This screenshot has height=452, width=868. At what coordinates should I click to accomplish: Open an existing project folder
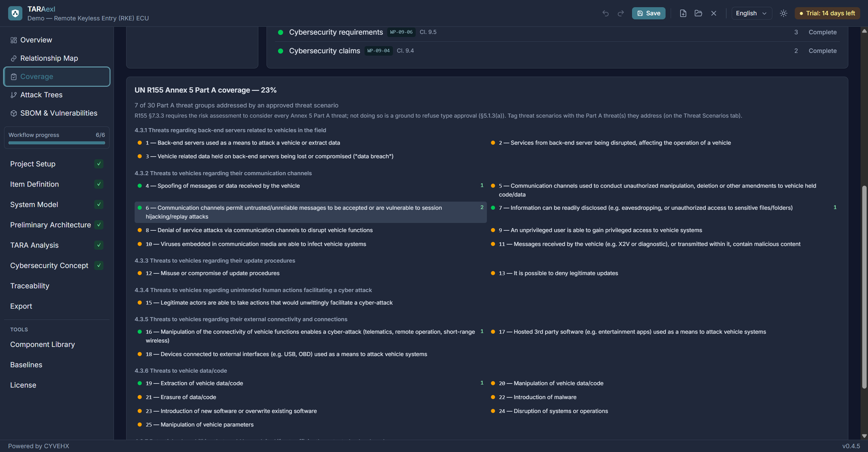698,13
